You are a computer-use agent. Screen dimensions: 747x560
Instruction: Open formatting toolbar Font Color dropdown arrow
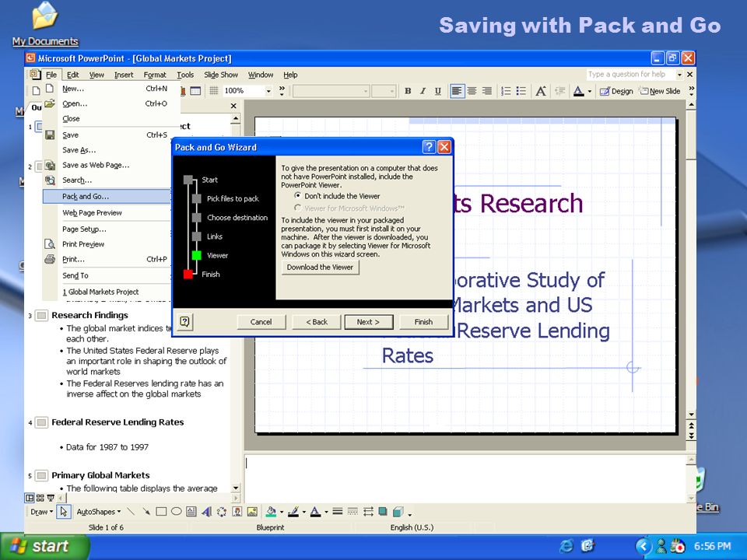coord(590,91)
